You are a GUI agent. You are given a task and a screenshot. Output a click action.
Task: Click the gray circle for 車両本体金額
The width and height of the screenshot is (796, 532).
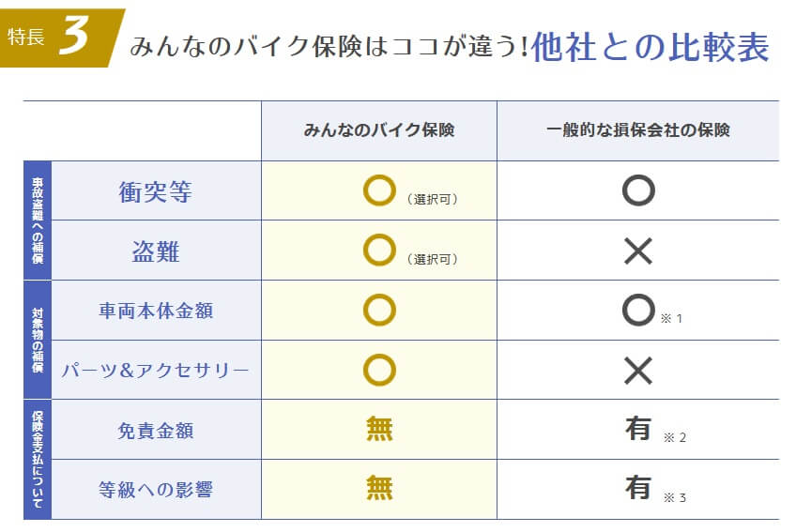coord(638,311)
